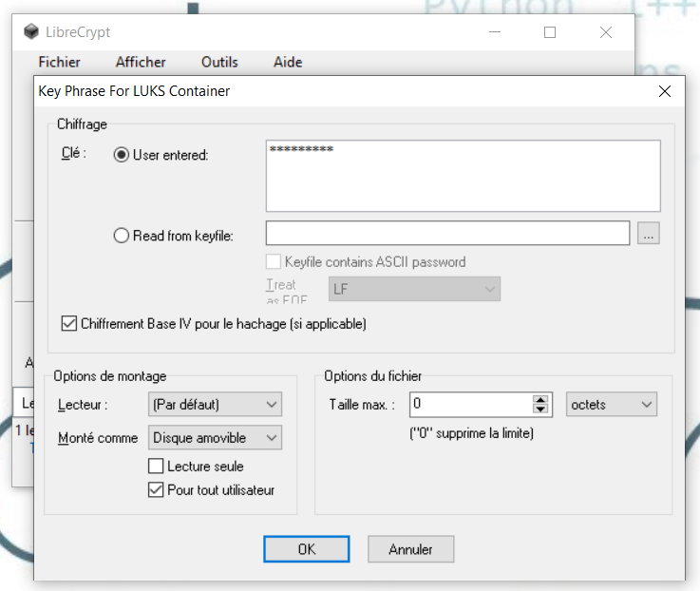
Task: Open the Lecteur (Par défaut) dropdown
Action: (215, 404)
